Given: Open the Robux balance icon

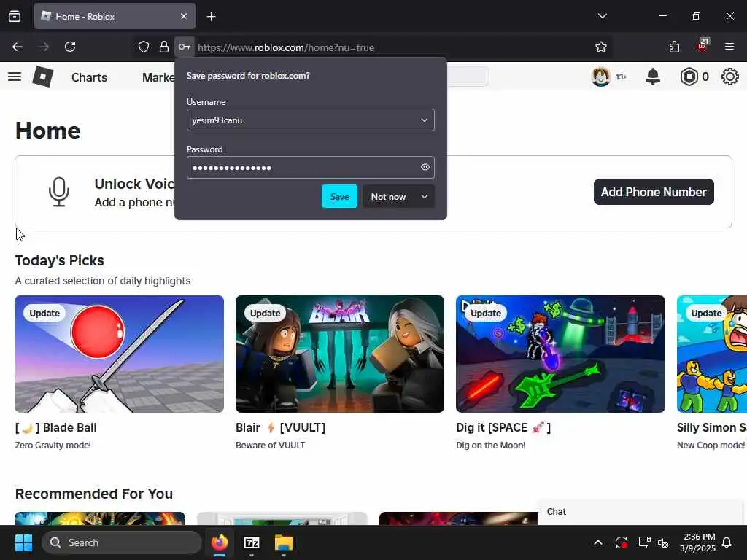Looking at the screenshot, I should click(x=689, y=77).
